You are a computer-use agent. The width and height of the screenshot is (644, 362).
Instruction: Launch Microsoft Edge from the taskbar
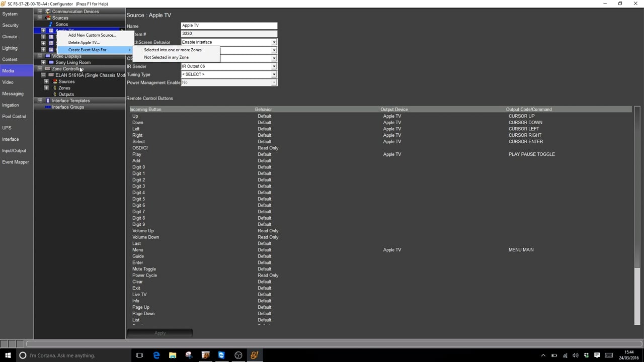click(x=156, y=355)
